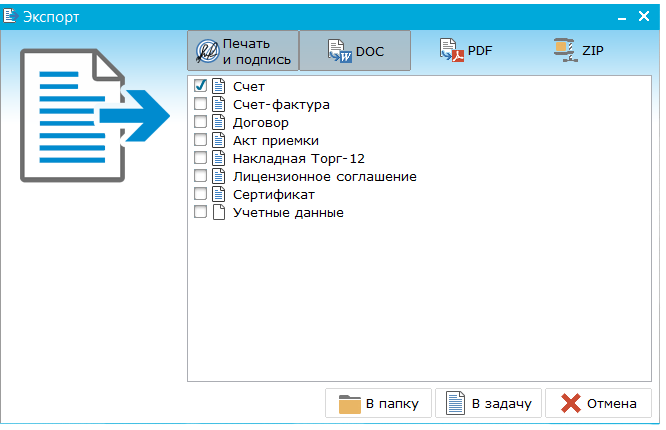The image size is (666, 430).
Task: Cancel export with Отмена button
Action: [x=598, y=403]
